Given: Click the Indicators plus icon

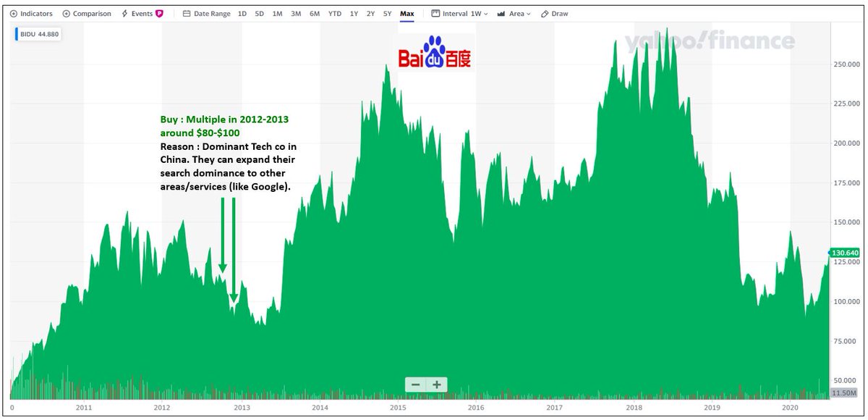Looking at the screenshot, I should tap(14, 14).
